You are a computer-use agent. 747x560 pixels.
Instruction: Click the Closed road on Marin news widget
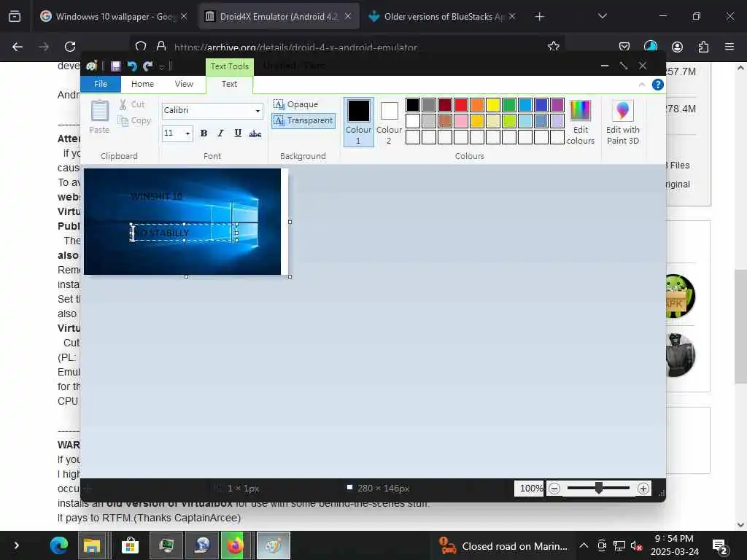[503, 545]
